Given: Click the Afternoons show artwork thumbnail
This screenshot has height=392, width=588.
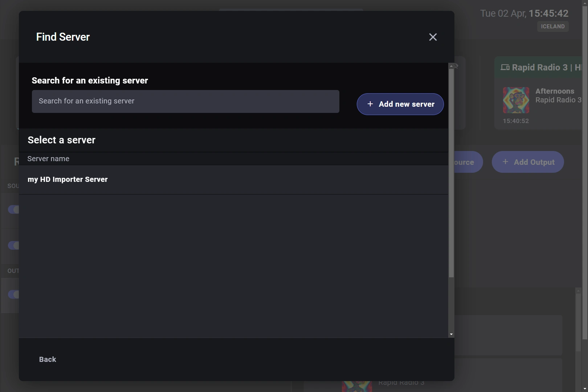Looking at the screenshot, I should [516, 100].
